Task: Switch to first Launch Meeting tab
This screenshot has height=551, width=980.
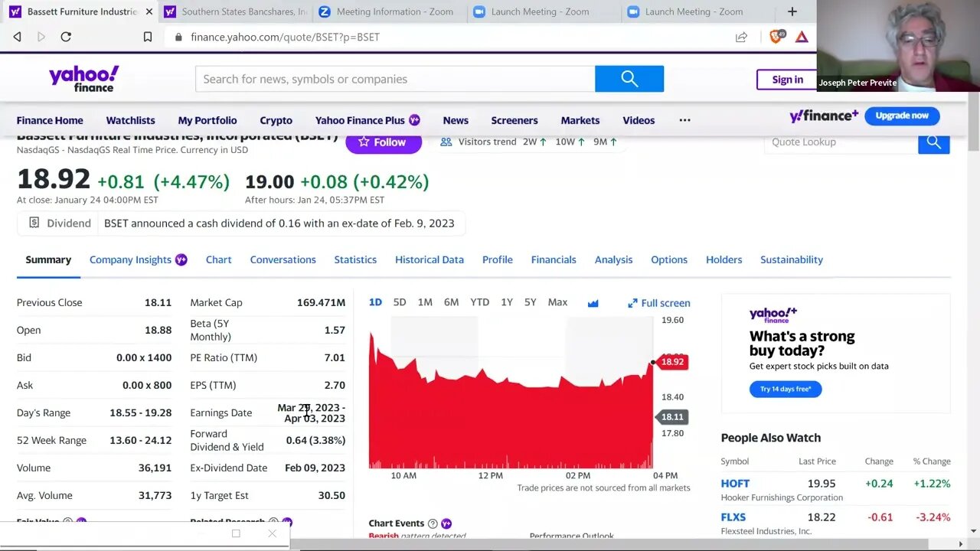Action: point(542,11)
